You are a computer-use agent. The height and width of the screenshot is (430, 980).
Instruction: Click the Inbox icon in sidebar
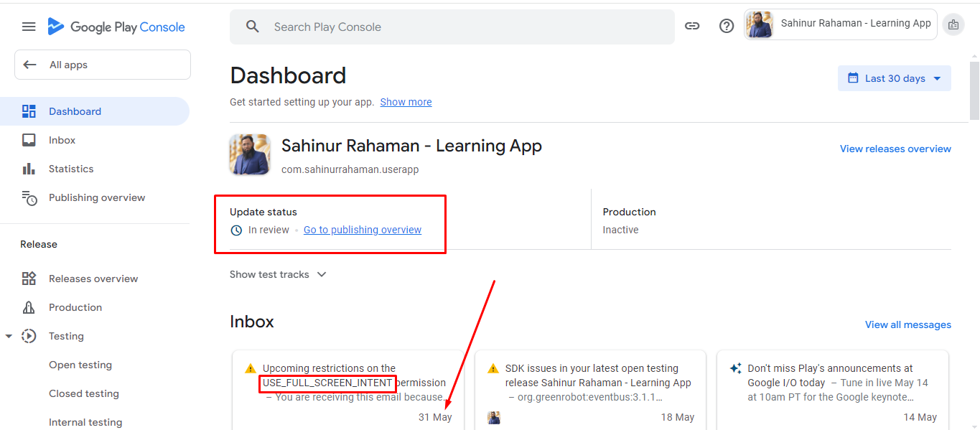tap(29, 140)
